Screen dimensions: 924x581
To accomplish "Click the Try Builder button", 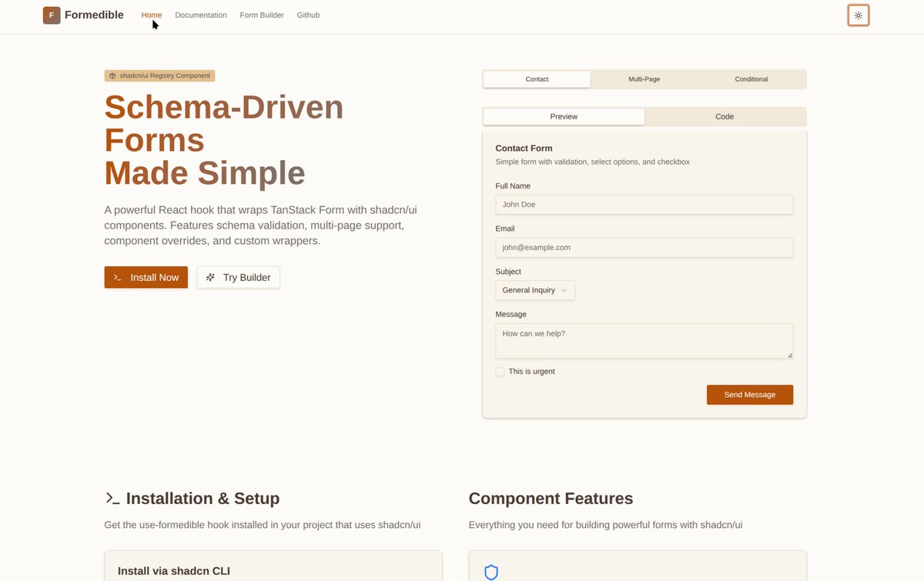I will 239,277.
